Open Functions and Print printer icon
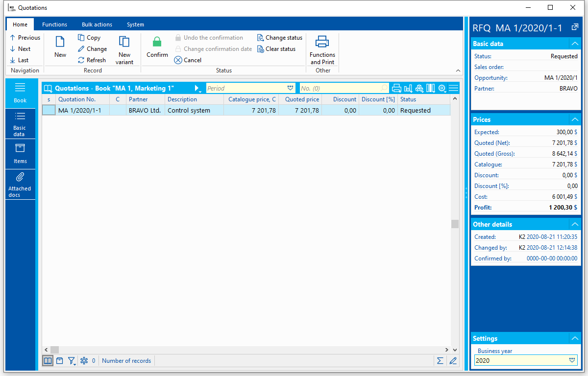The image size is (588, 376). pyautogui.click(x=322, y=42)
